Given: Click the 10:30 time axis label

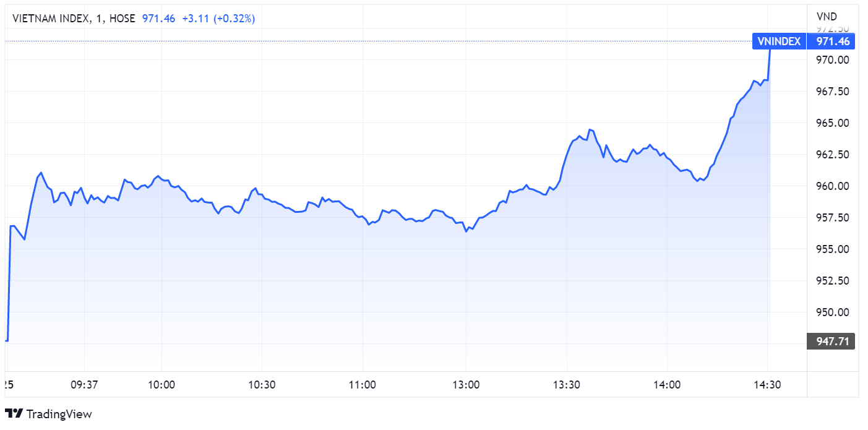Looking at the screenshot, I should (x=262, y=384).
